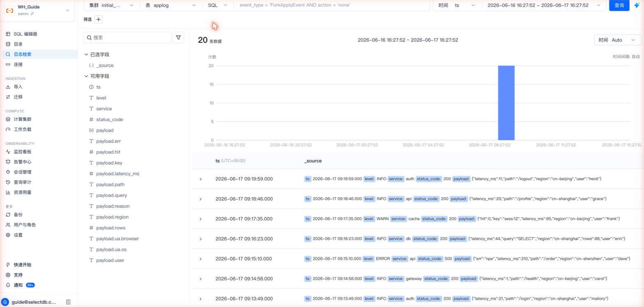Open the 时间 Auto interval dropdown
644x307 pixels.
pyautogui.click(x=617, y=40)
